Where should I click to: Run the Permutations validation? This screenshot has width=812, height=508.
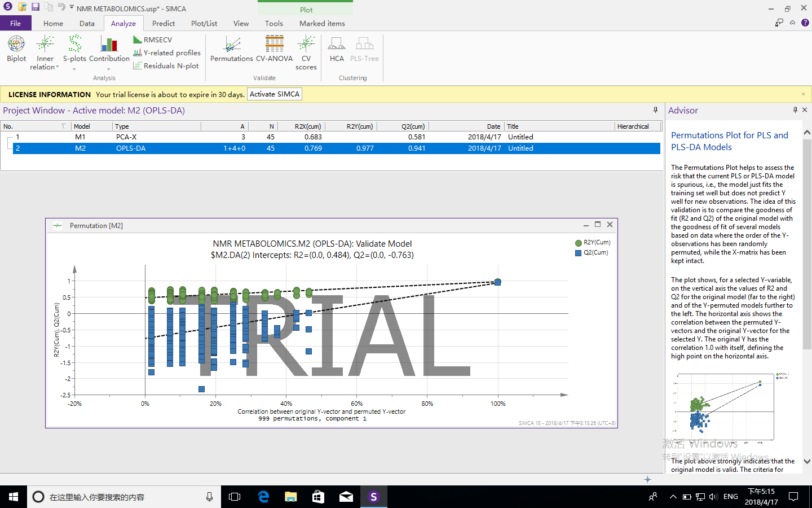point(232,49)
